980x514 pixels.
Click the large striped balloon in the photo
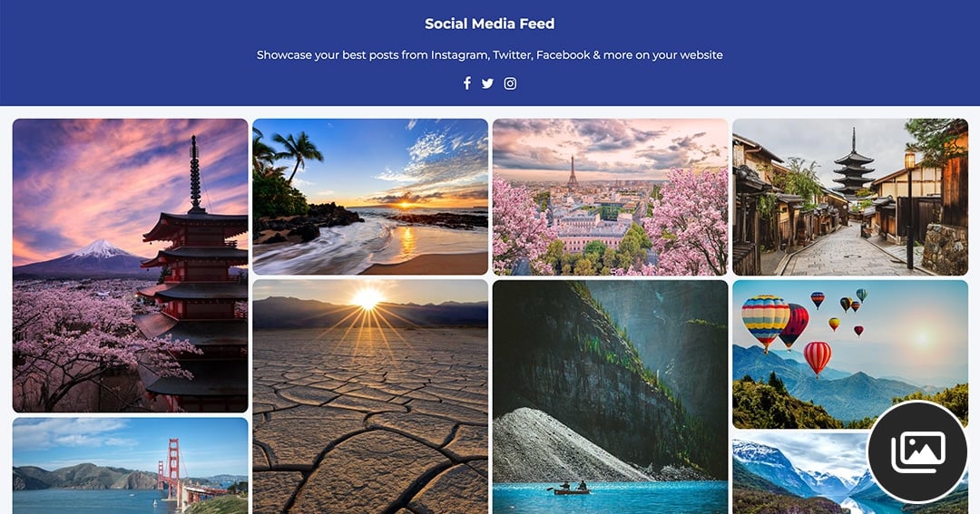pyautogui.click(x=766, y=322)
